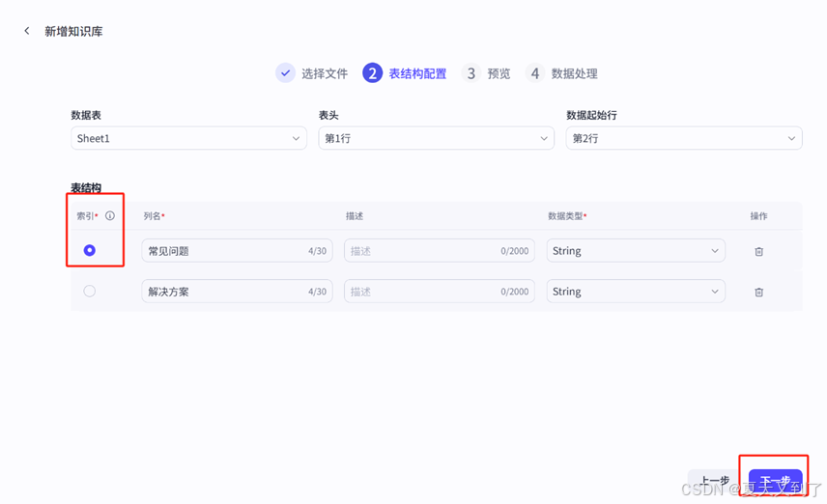827x504 pixels.
Task: Click the 解决方案 column name field
Action: pos(237,292)
